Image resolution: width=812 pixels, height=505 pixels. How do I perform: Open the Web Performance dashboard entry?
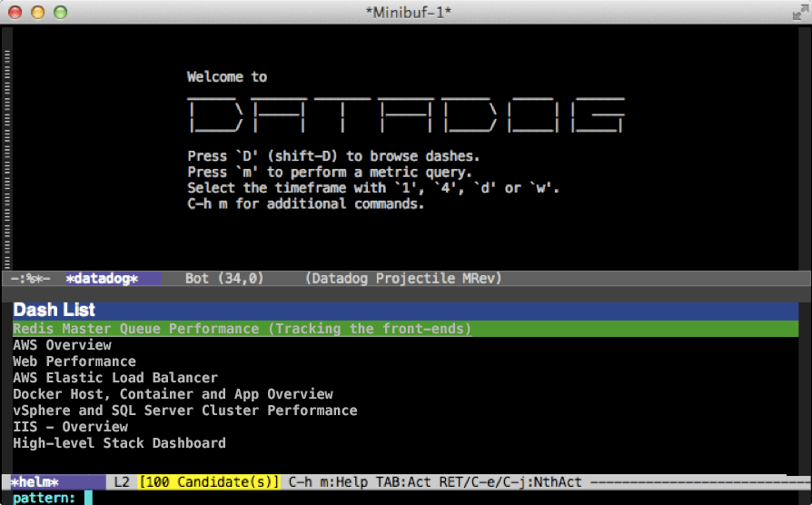point(74,361)
